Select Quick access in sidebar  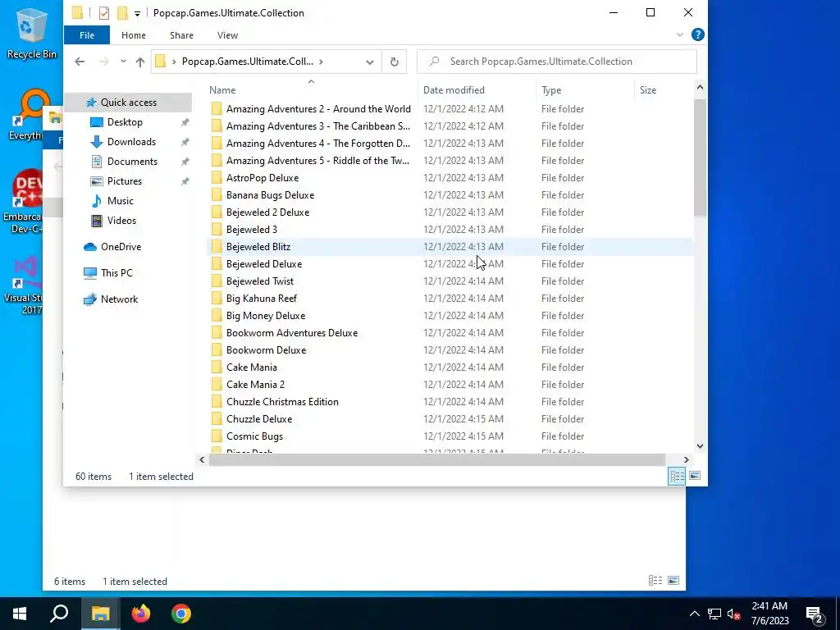pos(129,103)
